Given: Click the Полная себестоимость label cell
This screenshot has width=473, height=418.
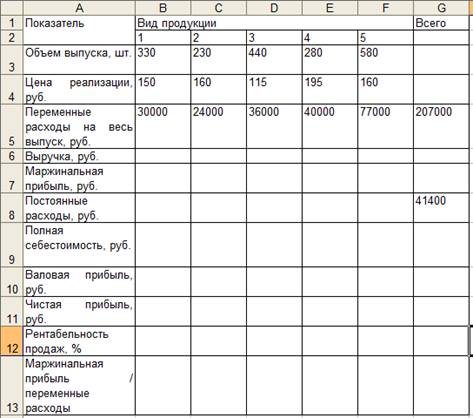Looking at the screenshot, I should click(79, 245).
